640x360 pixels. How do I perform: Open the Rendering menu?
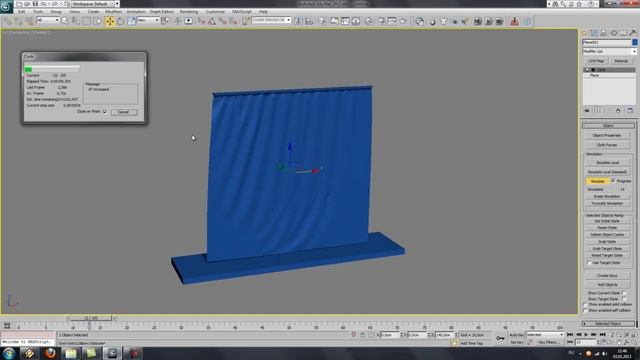point(189,12)
